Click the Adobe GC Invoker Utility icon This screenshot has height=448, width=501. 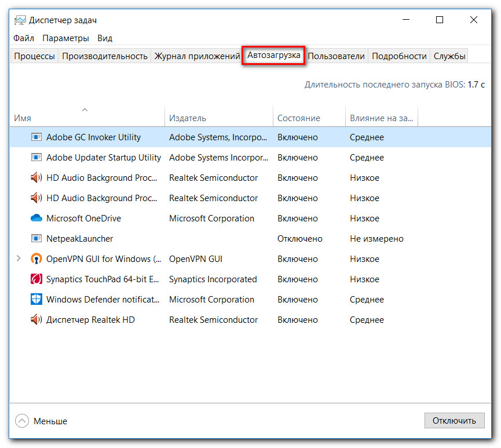pos(36,137)
